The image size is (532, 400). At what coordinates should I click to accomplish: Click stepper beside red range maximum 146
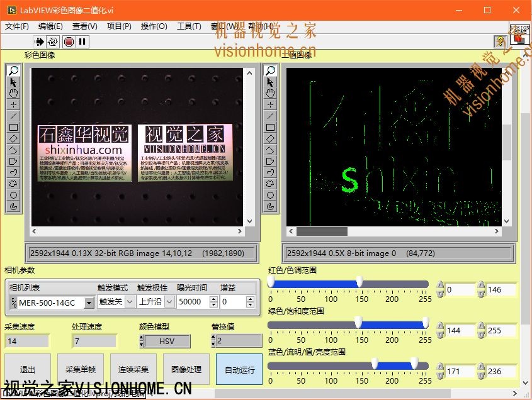click(x=481, y=289)
